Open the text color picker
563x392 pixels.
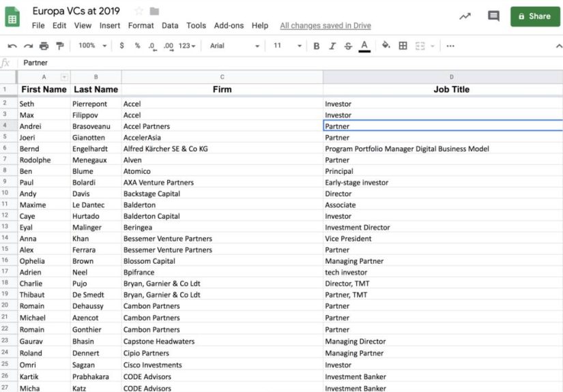pos(364,46)
